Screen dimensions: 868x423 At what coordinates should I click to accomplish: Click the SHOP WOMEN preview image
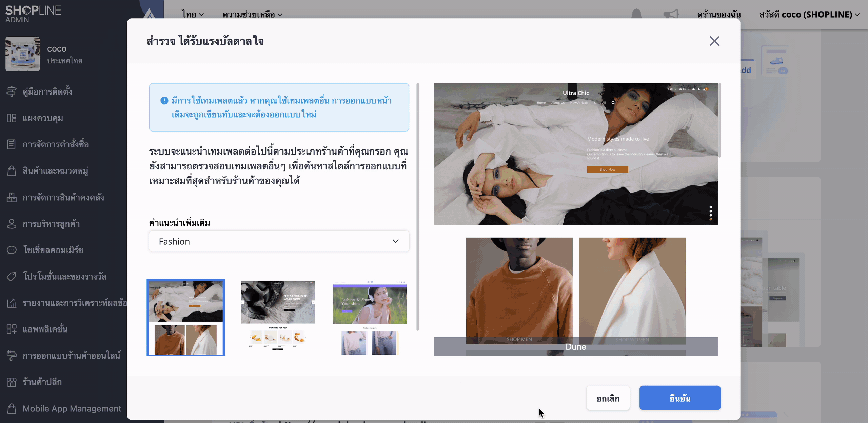(632, 290)
